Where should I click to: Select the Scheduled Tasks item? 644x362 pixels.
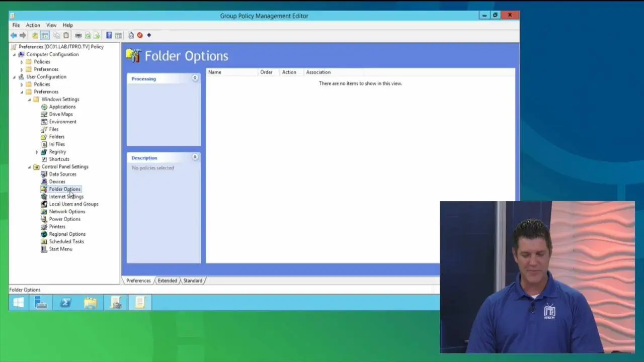66,242
